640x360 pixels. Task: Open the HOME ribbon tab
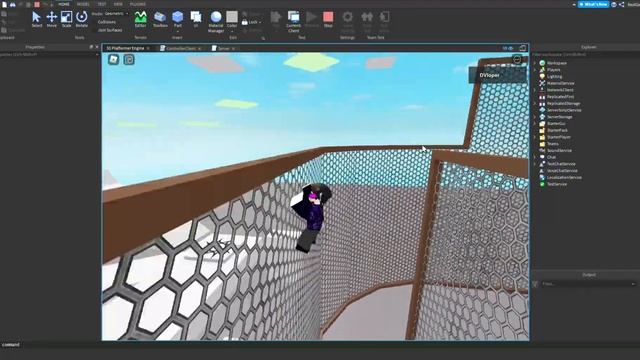pyautogui.click(x=64, y=4)
